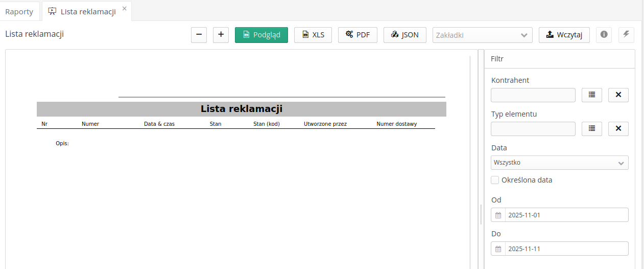Open the Kontrahent list picker
The height and width of the screenshot is (269, 644).
coord(591,95)
